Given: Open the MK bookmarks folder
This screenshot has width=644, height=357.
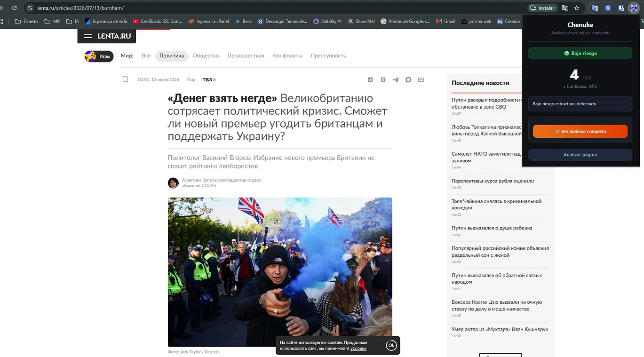Looking at the screenshot, I should [52, 21].
